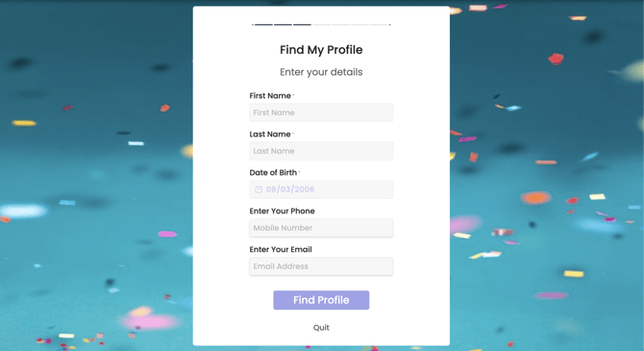
Task: Select the first filled progress step
Action: pyautogui.click(x=263, y=25)
